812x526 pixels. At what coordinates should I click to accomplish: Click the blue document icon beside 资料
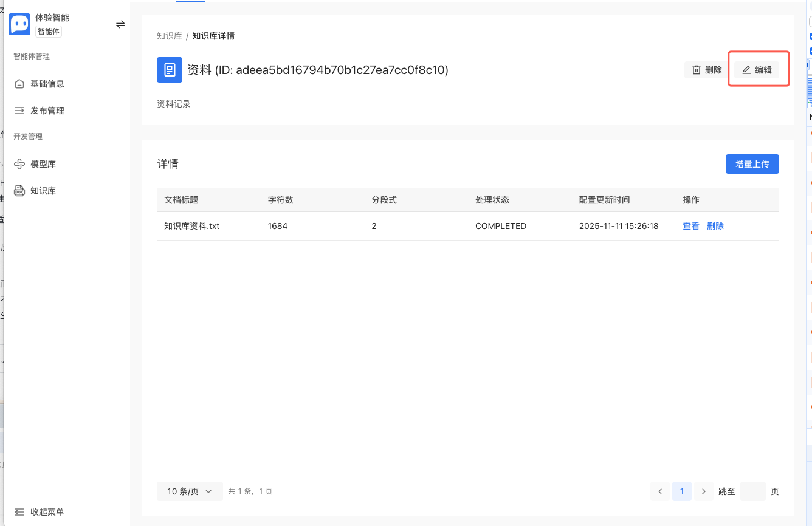pos(170,70)
